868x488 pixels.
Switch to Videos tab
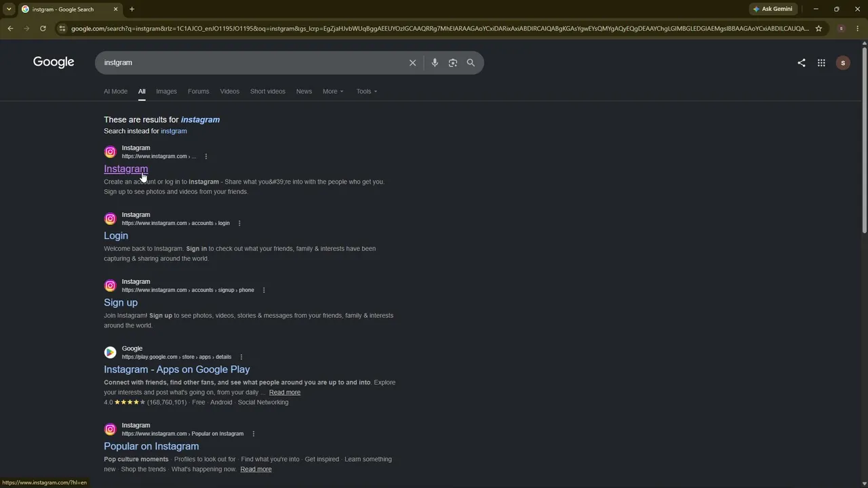(229, 91)
